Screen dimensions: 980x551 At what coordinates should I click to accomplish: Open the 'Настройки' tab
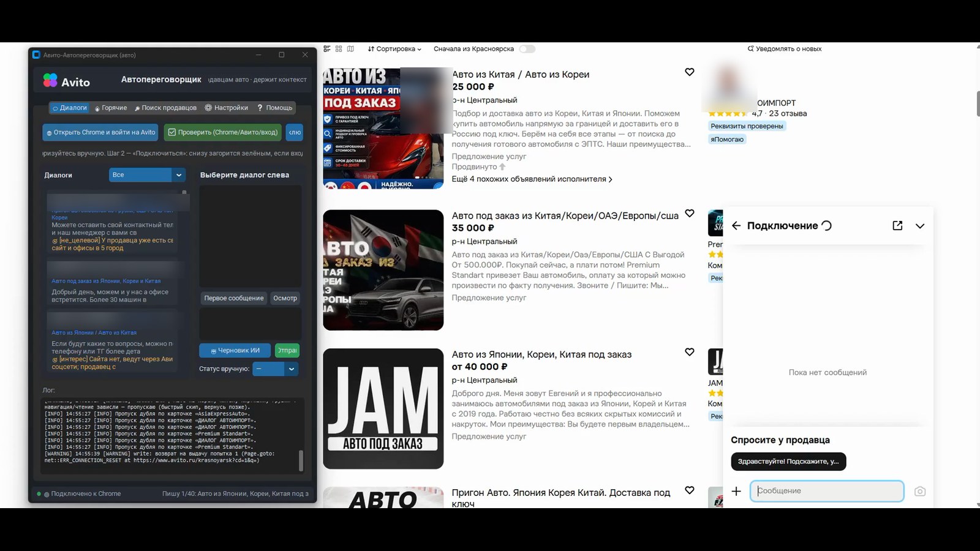(x=227, y=108)
